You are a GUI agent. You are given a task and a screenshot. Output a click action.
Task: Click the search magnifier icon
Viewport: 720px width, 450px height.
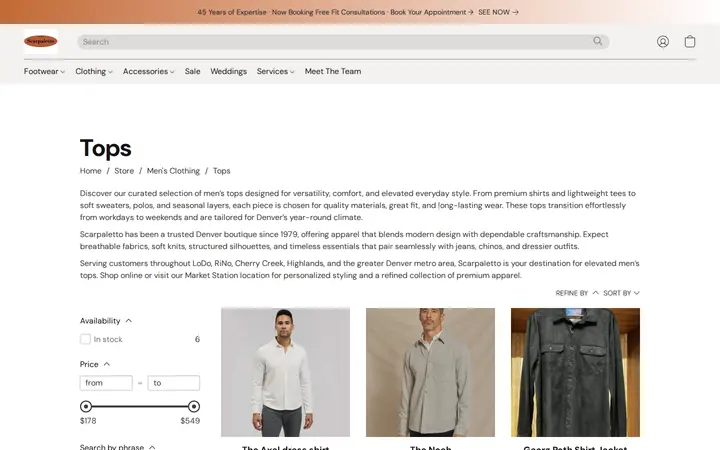(x=597, y=41)
